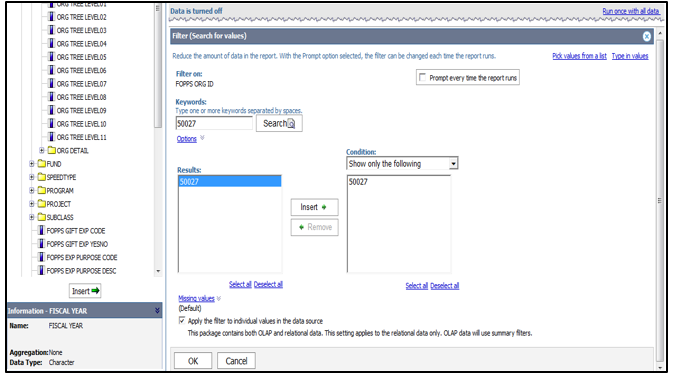677x383 pixels.
Task: Click the filter pane scroll down arrow
Action: coord(659,367)
